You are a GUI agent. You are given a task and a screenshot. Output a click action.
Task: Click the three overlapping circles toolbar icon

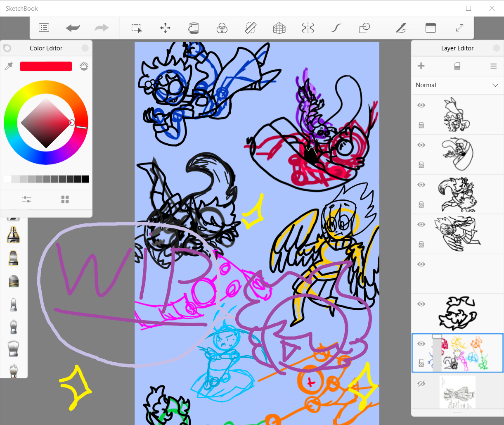[222, 28]
